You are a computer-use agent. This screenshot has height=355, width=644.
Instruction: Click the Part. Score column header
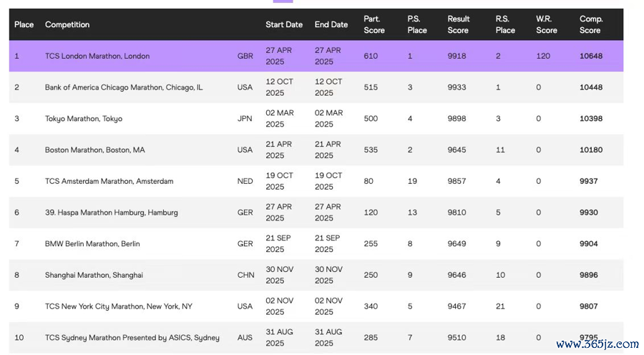pos(374,24)
